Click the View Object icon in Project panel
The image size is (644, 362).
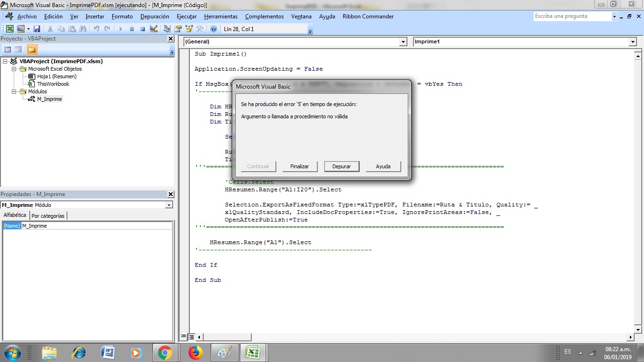pyautogui.click(x=18, y=49)
